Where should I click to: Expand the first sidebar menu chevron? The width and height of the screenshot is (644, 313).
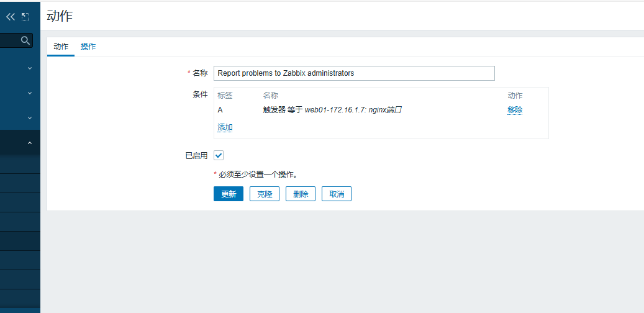point(30,68)
